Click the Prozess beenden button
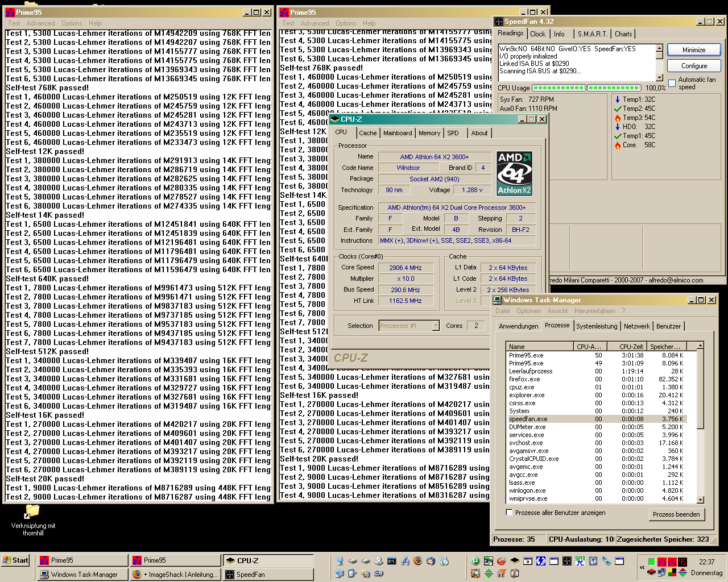Screen dimensions: 728x582 click(676, 514)
